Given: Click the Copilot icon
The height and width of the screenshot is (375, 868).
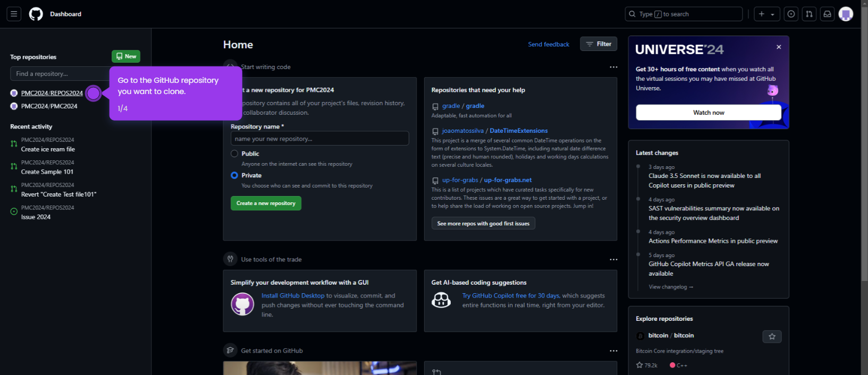Looking at the screenshot, I should coord(441,301).
